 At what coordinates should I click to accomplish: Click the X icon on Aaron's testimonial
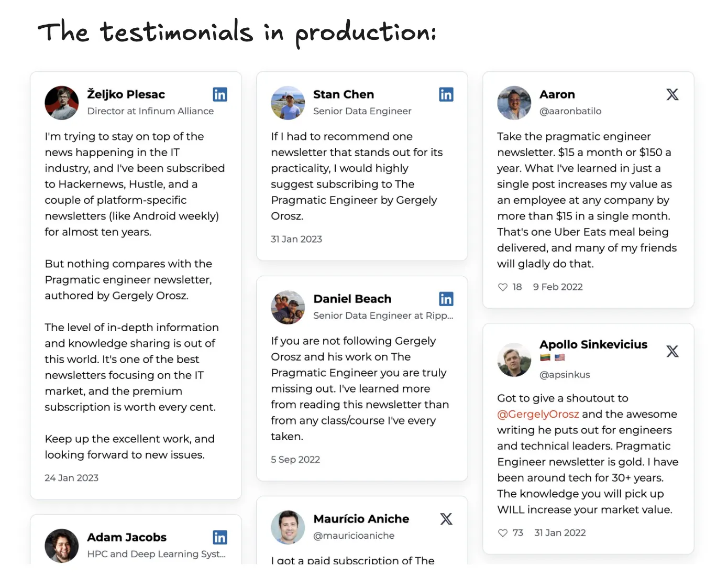tap(672, 94)
